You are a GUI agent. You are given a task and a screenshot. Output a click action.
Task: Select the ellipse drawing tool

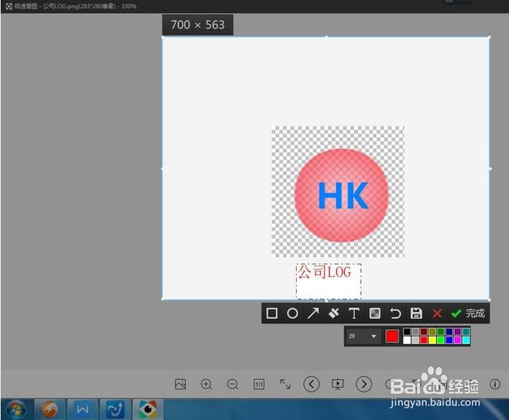pos(293,313)
